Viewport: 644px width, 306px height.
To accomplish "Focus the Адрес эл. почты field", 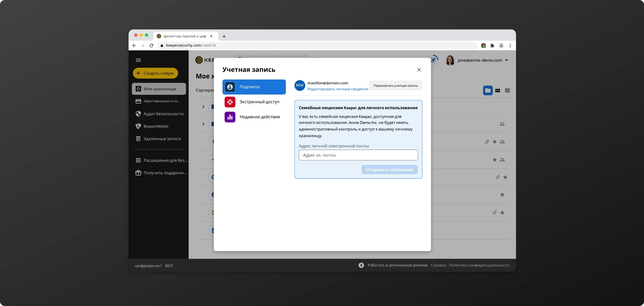I will [358, 155].
